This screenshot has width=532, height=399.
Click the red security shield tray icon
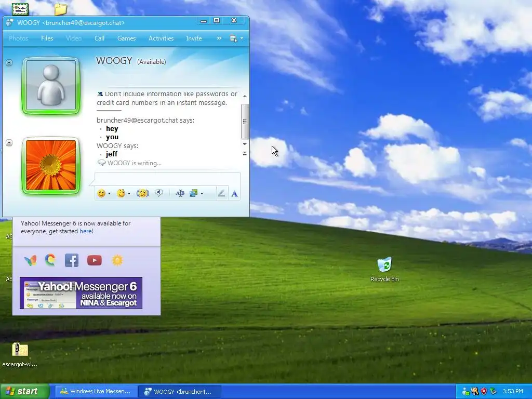pyautogui.click(x=484, y=392)
